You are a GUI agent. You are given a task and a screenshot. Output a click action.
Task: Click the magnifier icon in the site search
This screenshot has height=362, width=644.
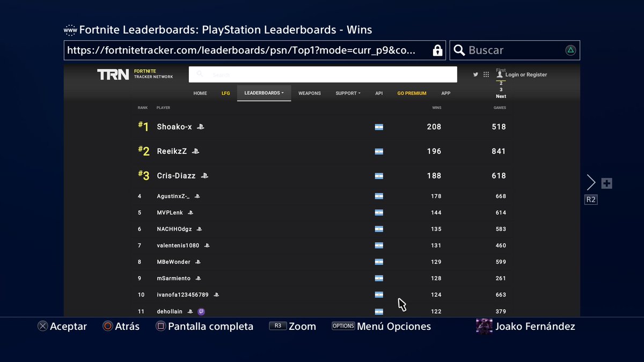click(200, 74)
